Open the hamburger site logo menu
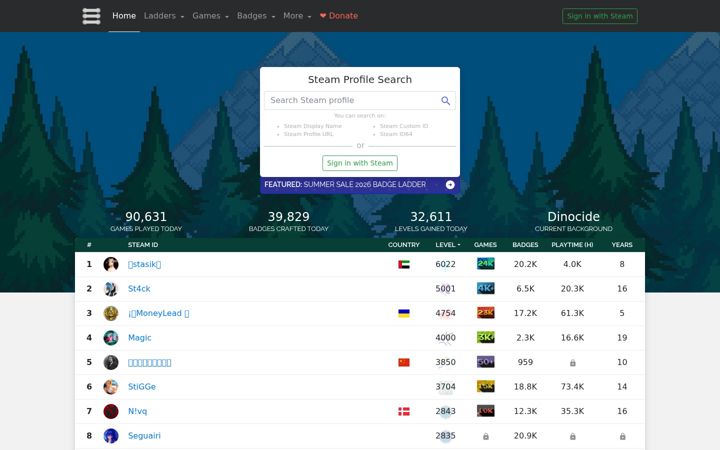The height and width of the screenshot is (450, 720). [91, 16]
